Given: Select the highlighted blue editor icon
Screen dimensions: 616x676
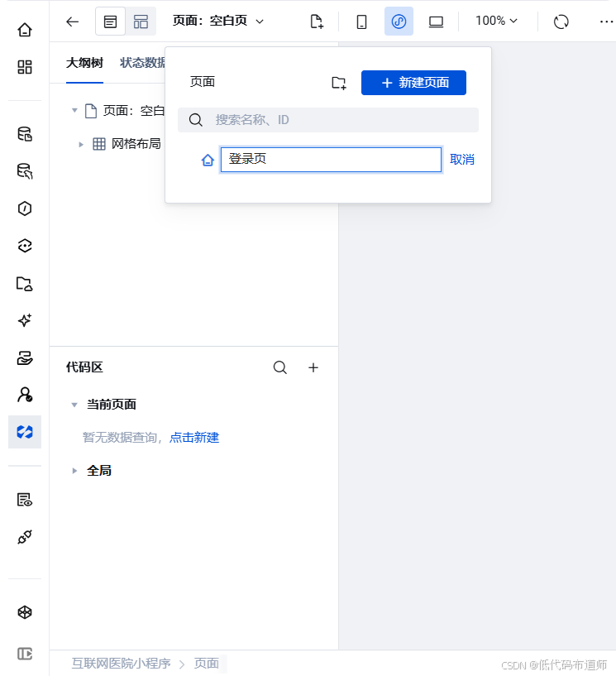Looking at the screenshot, I should tap(25, 432).
